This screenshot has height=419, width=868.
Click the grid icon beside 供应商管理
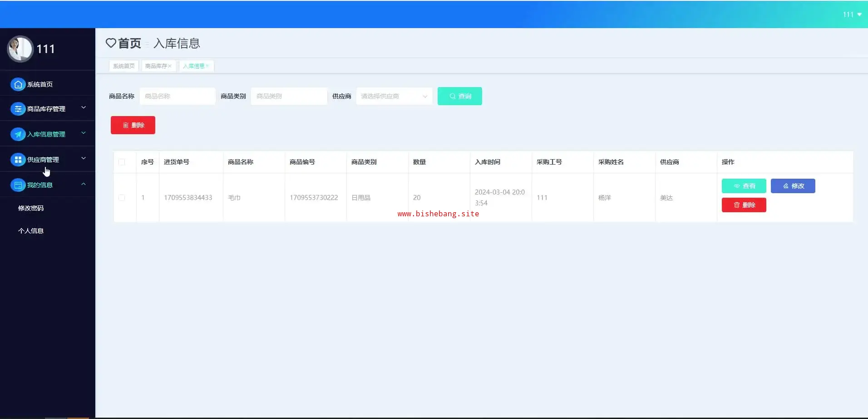(18, 160)
